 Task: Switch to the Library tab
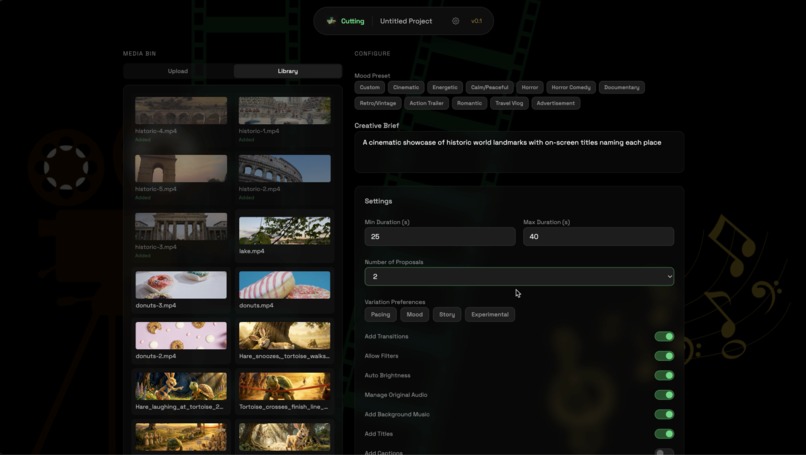point(288,71)
